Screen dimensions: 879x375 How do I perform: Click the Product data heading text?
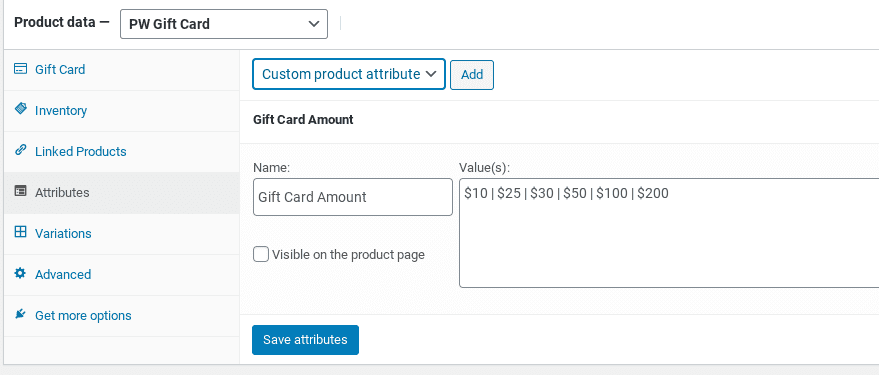pyautogui.click(x=62, y=23)
